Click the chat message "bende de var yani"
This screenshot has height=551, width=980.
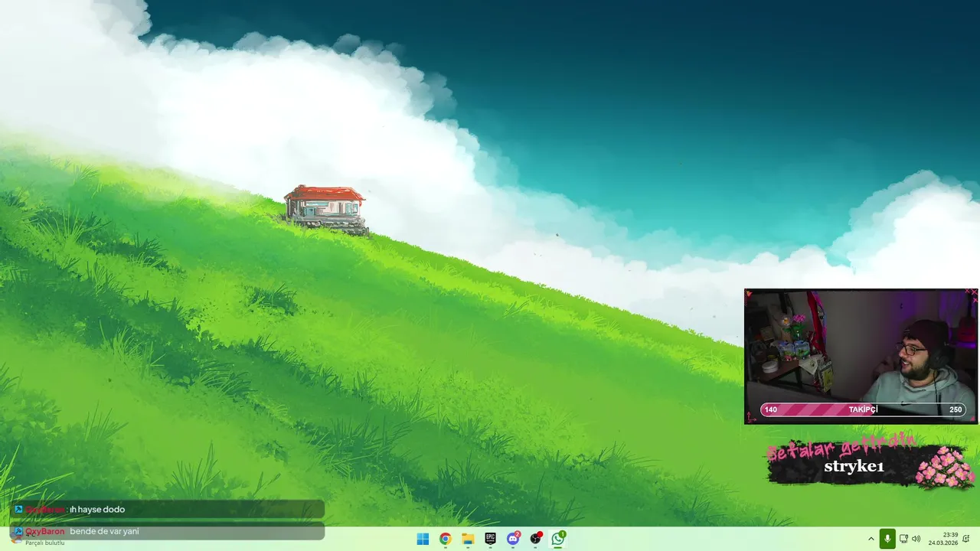[x=104, y=531]
